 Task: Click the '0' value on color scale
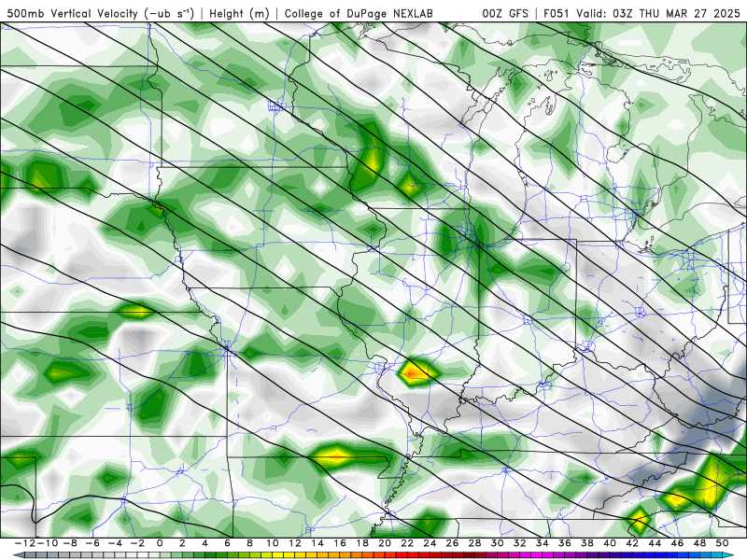click(x=160, y=543)
